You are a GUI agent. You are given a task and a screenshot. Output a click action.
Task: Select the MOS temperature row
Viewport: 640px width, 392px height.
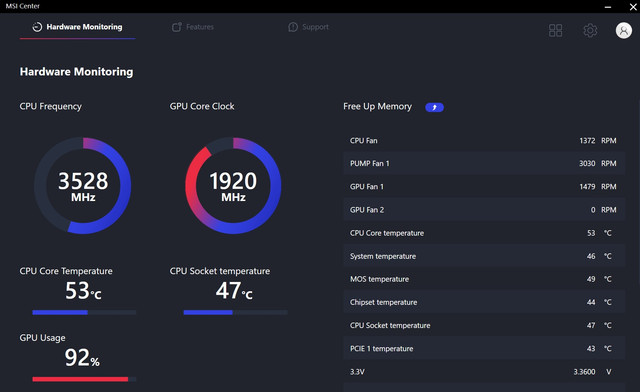484,279
